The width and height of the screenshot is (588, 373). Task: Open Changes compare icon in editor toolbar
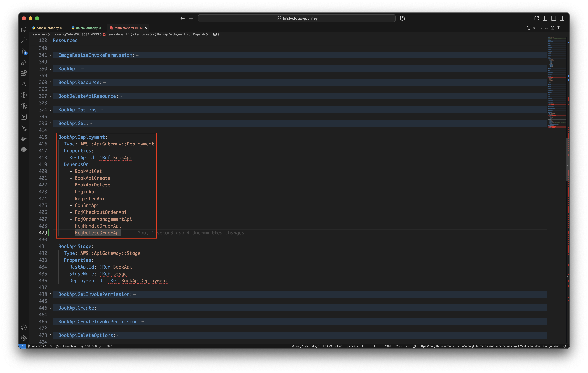(x=529, y=28)
